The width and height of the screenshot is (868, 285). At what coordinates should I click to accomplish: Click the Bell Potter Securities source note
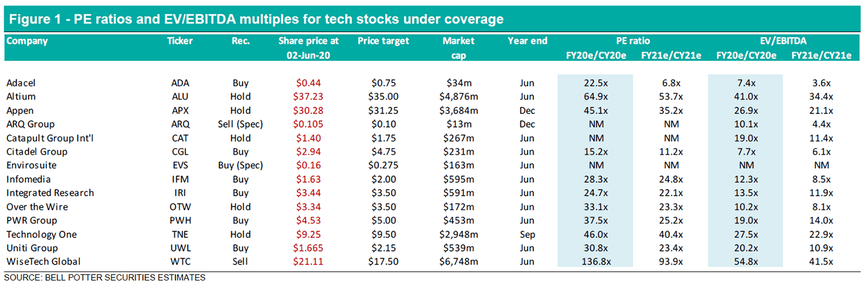(x=105, y=277)
